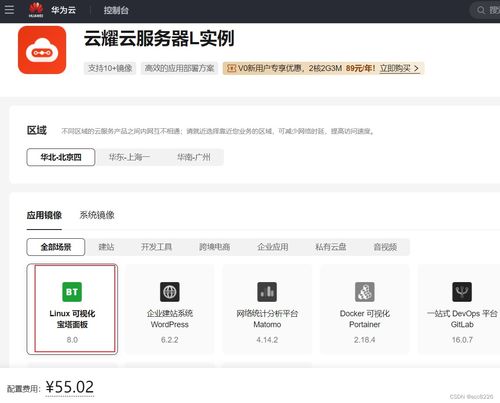Click the Matomo bar chart icon
The height and width of the screenshot is (403, 500).
click(267, 292)
